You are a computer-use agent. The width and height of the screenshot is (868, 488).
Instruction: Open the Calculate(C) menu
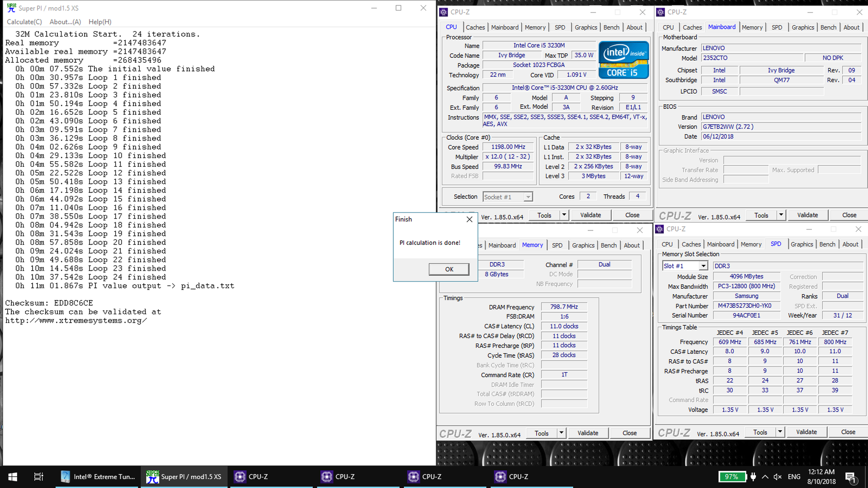(x=24, y=22)
